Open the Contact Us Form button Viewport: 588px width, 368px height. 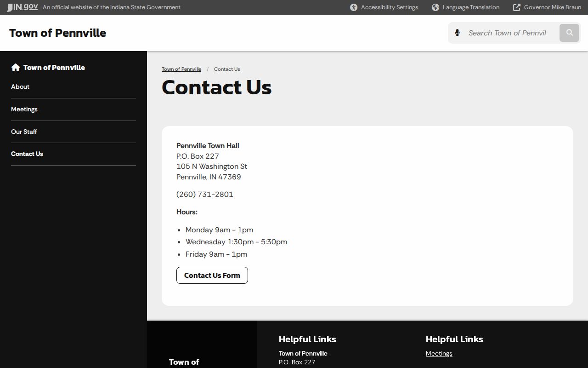(212, 276)
